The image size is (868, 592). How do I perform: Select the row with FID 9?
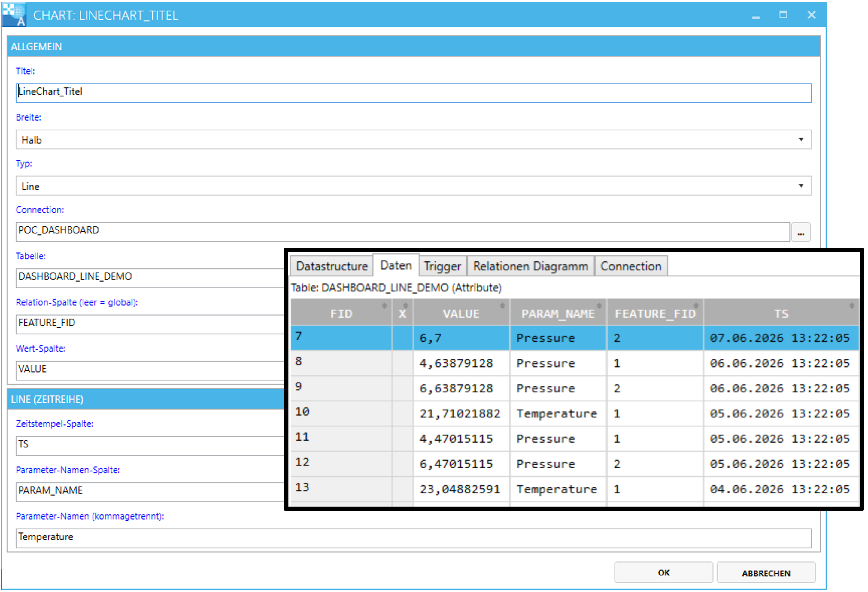point(575,388)
